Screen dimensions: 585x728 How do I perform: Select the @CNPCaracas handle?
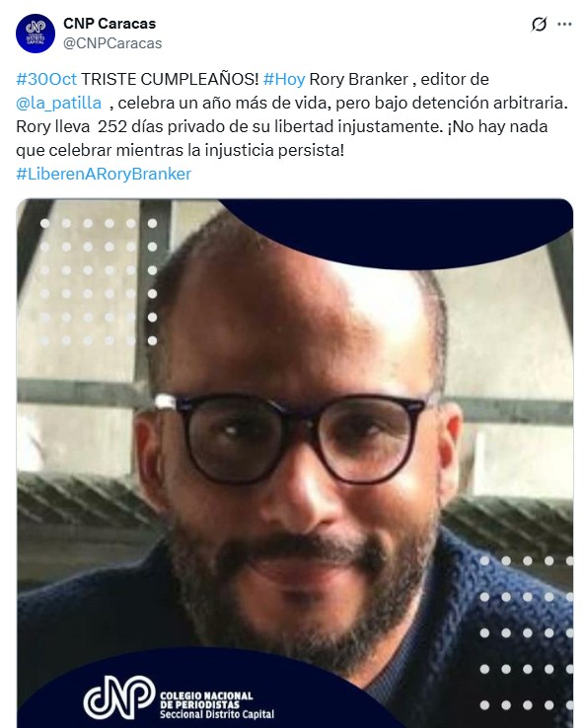click(x=112, y=43)
